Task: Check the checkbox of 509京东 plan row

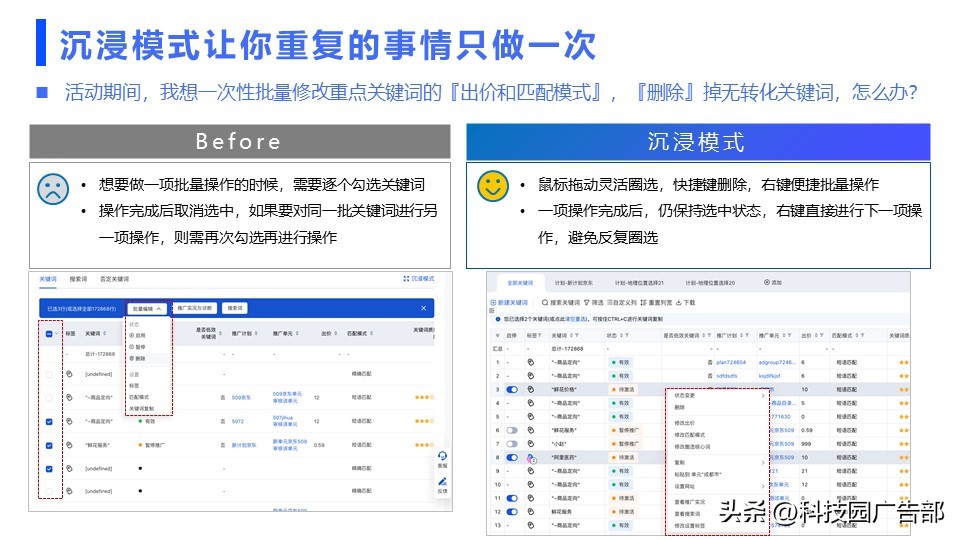Action: coord(49,398)
